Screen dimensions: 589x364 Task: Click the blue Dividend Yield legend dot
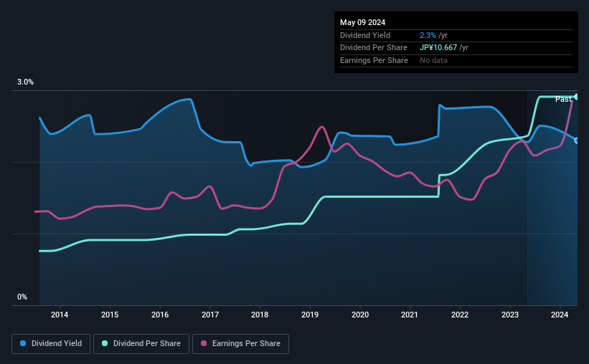point(23,343)
